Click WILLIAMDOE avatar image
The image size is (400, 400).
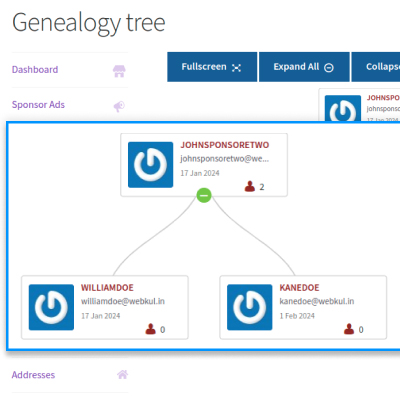[51, 307]
